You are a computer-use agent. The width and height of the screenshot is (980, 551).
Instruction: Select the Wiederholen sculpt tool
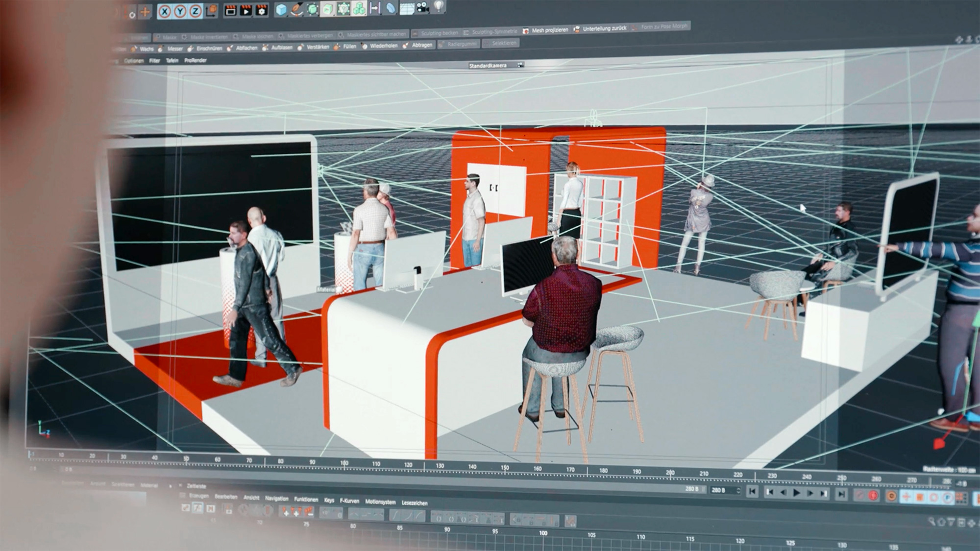380,46
